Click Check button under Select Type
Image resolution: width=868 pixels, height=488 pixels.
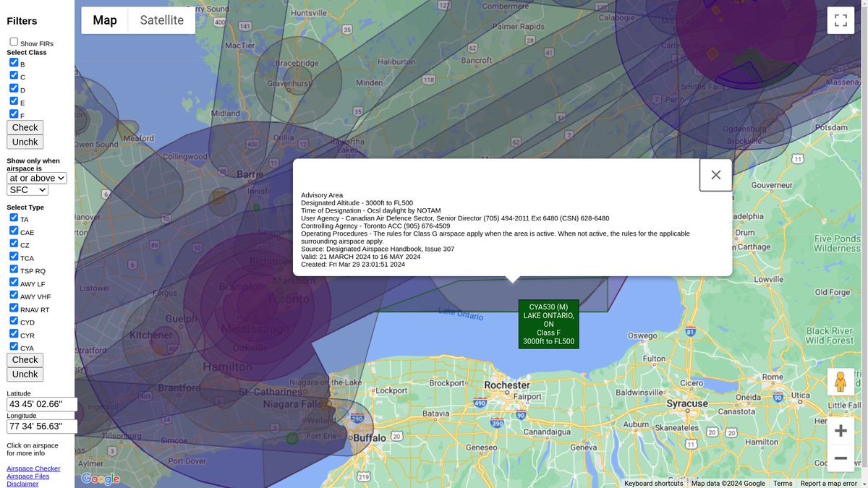(25, 360)
